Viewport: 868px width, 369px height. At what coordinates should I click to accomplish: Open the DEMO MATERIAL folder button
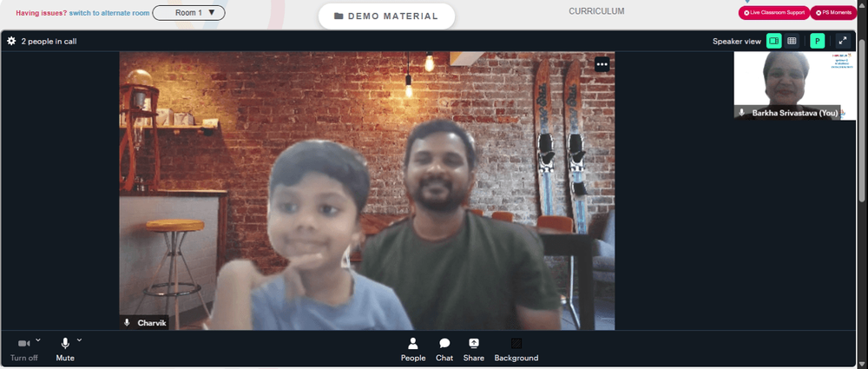point(386,16)
